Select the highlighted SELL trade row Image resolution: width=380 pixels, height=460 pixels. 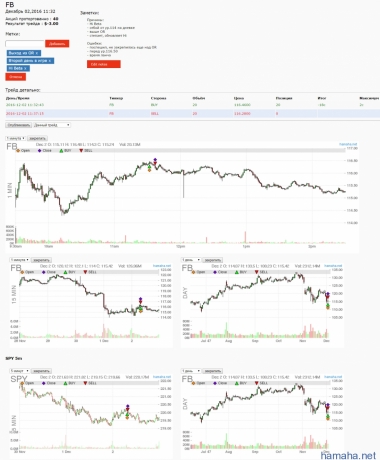193,114
